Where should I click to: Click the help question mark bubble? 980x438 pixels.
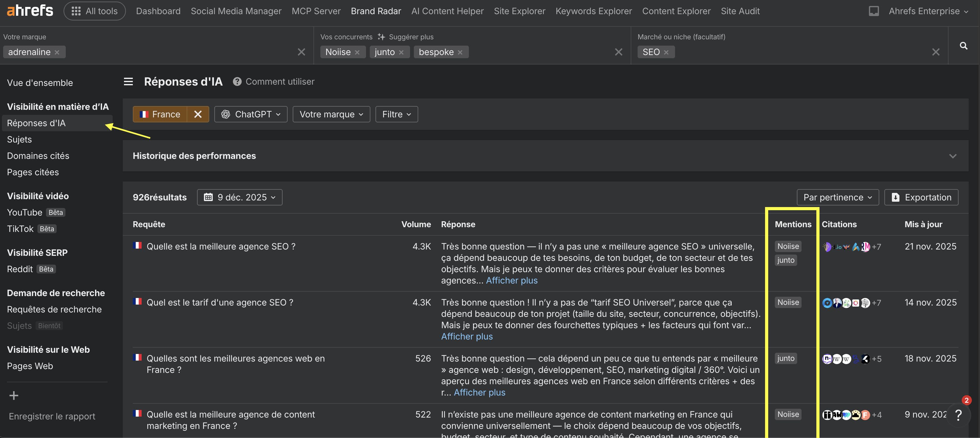coord(958,415)
